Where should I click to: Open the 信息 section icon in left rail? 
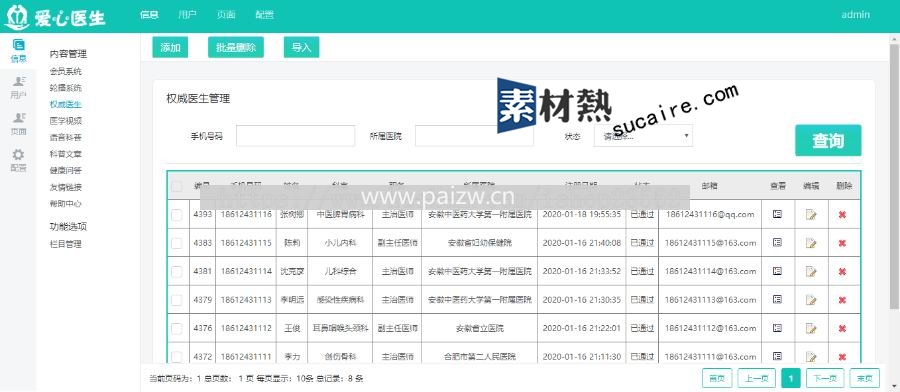pyautogui.click(x=18, y=51)
